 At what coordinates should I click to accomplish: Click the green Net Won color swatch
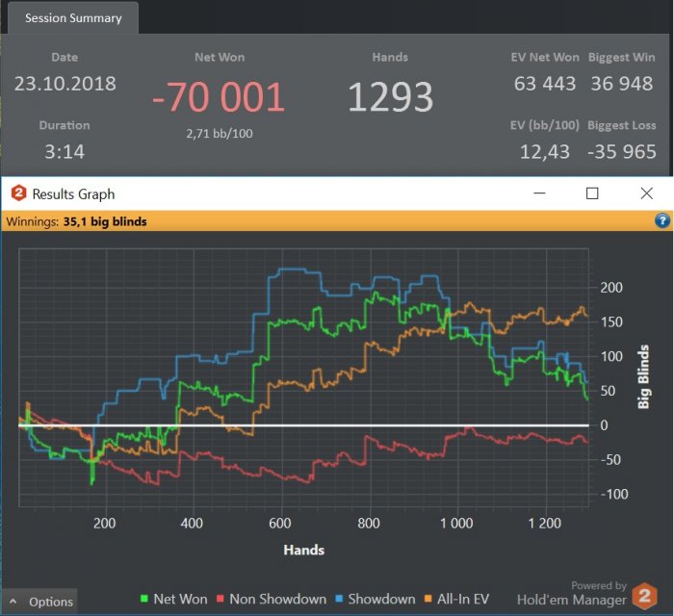[x=144, y=599]
